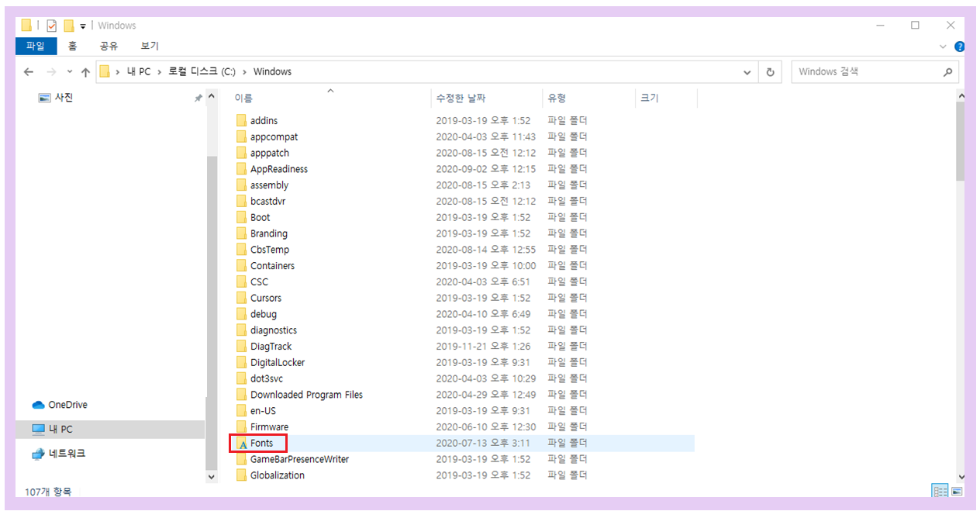
Task: Select the addins folder icon
Action: pos(241,121)
